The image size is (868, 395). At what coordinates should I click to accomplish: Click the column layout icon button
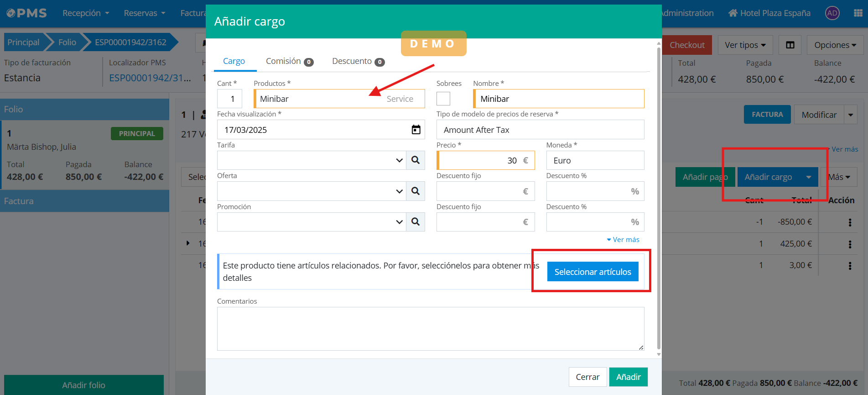click(790, 45)
